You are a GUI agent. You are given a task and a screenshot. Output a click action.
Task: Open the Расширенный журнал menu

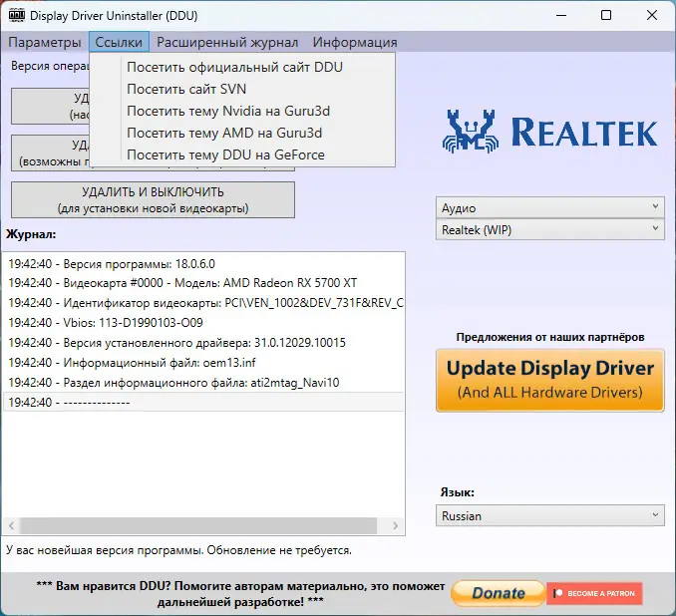pos(227,42)
